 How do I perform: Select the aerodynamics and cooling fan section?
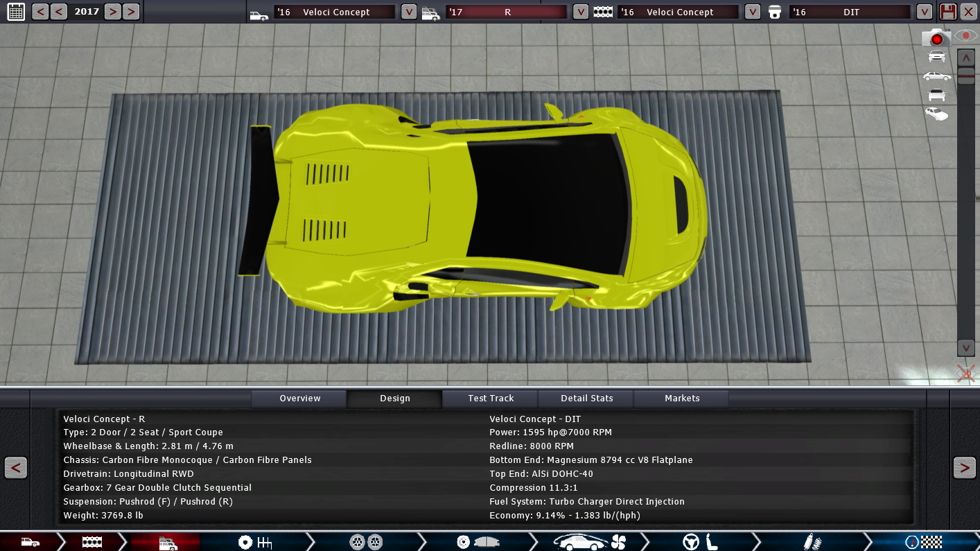590,542
